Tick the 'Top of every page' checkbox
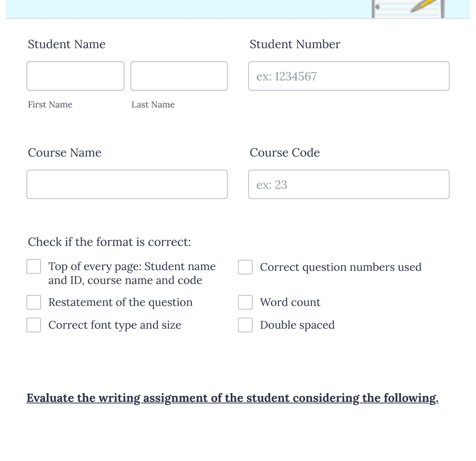The image size is (476, 461). tap(33, 266)
